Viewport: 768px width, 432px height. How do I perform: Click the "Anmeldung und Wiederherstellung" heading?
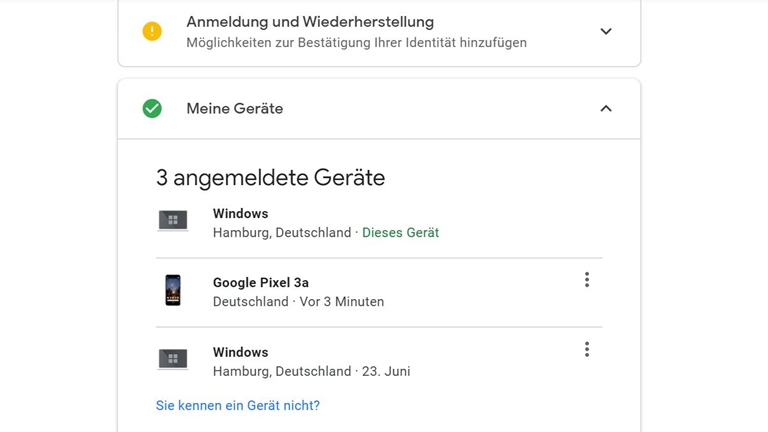[x=310, y=22]
